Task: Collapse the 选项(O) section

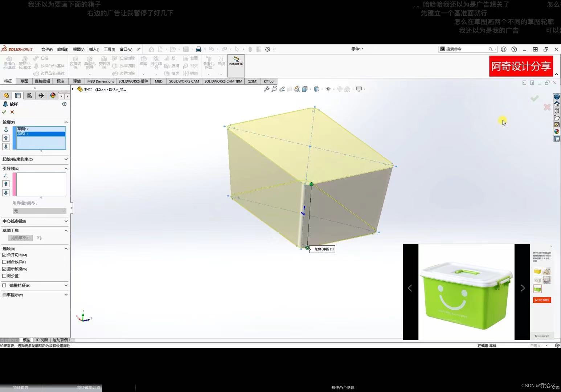Action: pos(66,249)
